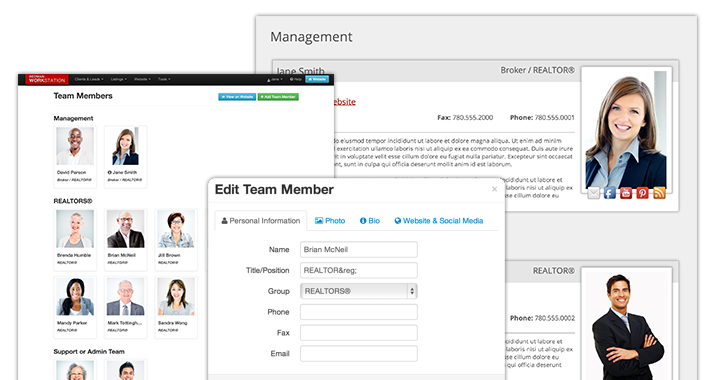Click the REALTOR man's portrait on Management page
Image resolution: width=712 pixels, height=380 pixels.
point(627,325)
